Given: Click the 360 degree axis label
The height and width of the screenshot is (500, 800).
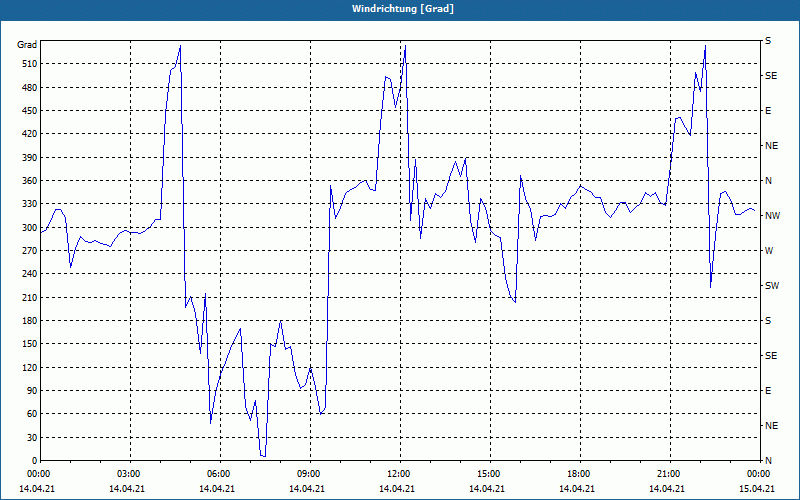Looking at the screenshot, I should (x=30, y=181).
